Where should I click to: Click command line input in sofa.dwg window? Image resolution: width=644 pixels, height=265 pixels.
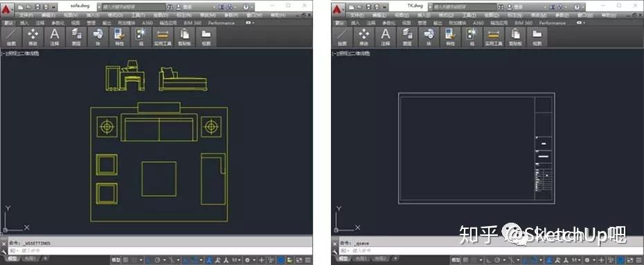(x=160, y=250)
